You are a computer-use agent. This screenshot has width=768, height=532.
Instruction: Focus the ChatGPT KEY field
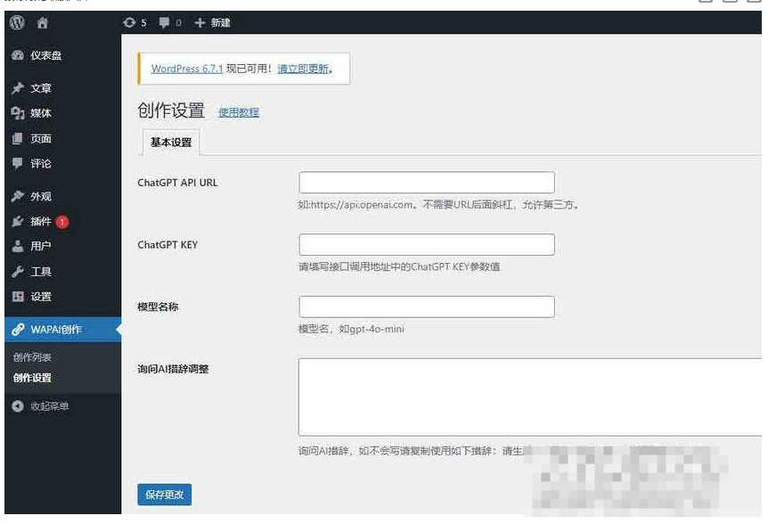(427, 244)
